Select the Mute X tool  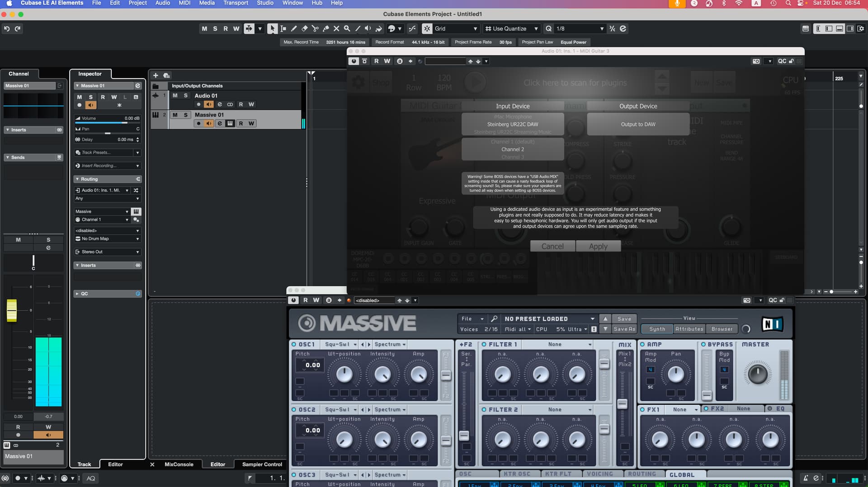[336, 28]
